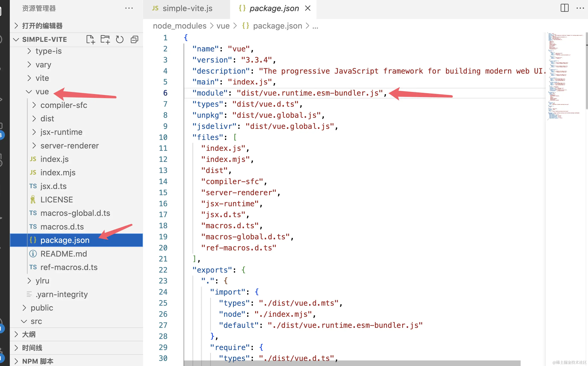Open index.js in the vue folder

[x=77, y=159]
